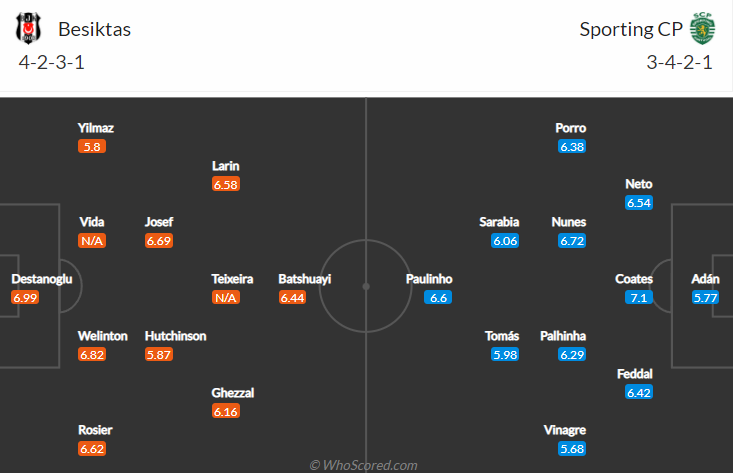Image resolution: width=733 pixels, height=473 pixels.
Task: Click Adán's 5.77 rating badge
Action: pyautogui.click(x=705, y=298)
